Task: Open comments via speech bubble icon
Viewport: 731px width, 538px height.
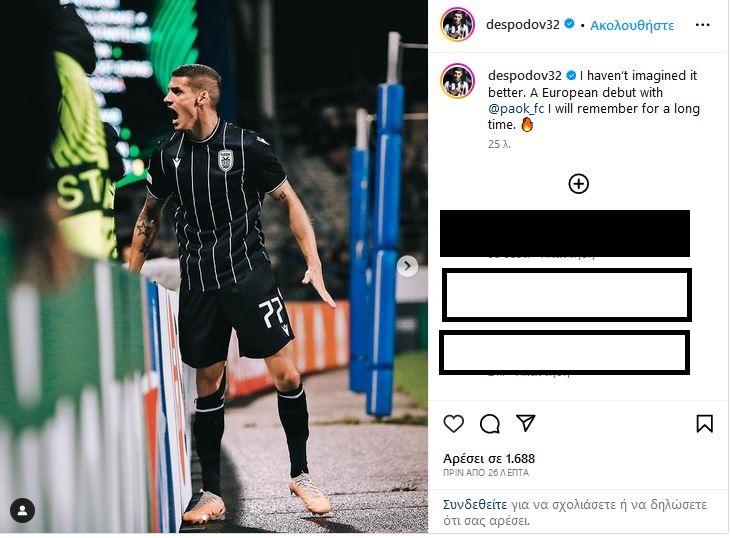Action: coord(490,424)
